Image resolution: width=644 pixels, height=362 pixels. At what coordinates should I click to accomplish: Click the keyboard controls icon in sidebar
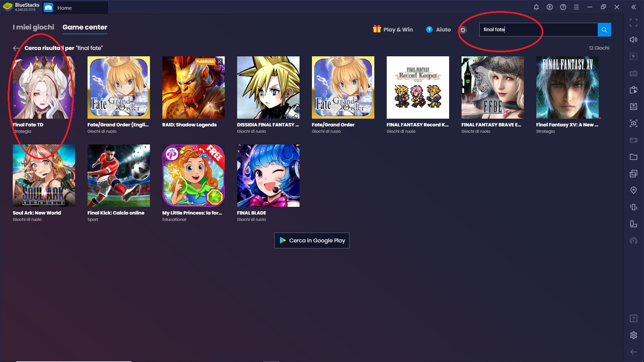pyautogui.click(x=633, y=73)
